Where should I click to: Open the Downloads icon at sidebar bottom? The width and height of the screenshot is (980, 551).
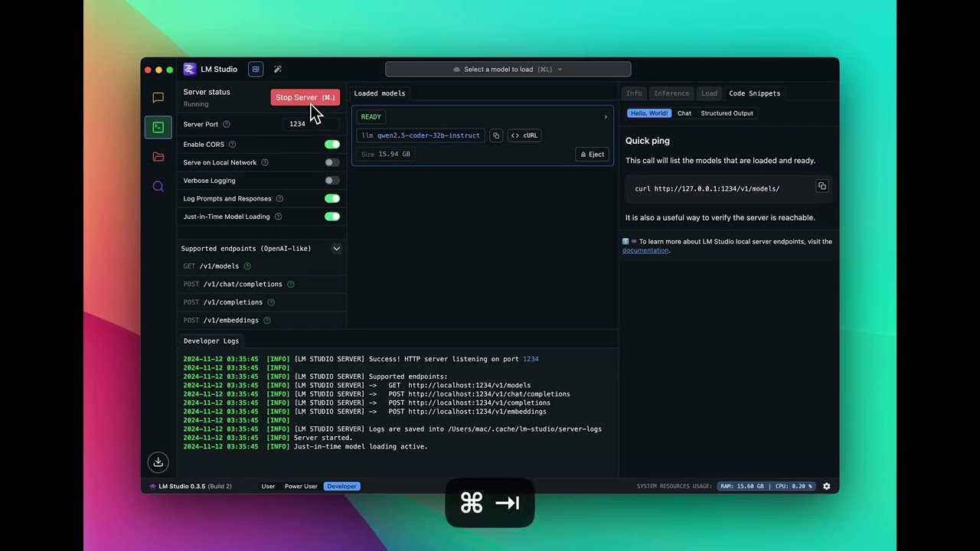point(158,462)
